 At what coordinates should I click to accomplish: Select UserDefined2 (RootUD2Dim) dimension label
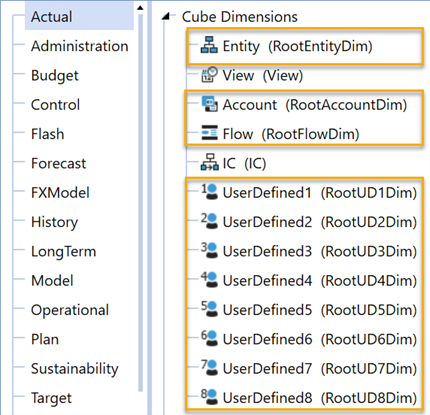320,222
